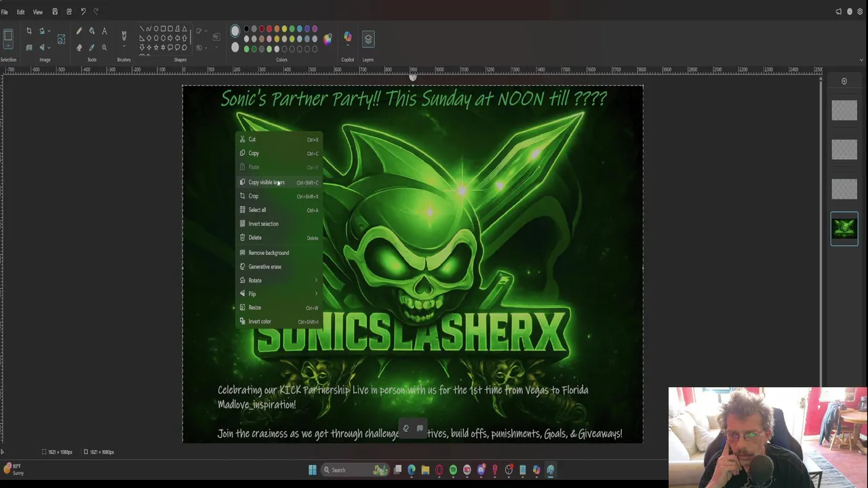This screenshot has height=488, width=868.
Task: Select the Fill bucket tool
Action: [x=92, y=31]
